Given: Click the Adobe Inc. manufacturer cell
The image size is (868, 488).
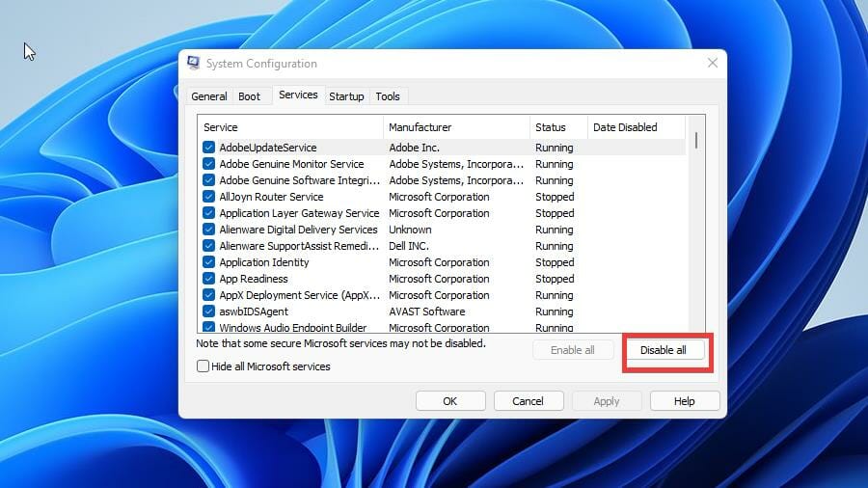Looking at the screenshot, I should pos(414,148).
